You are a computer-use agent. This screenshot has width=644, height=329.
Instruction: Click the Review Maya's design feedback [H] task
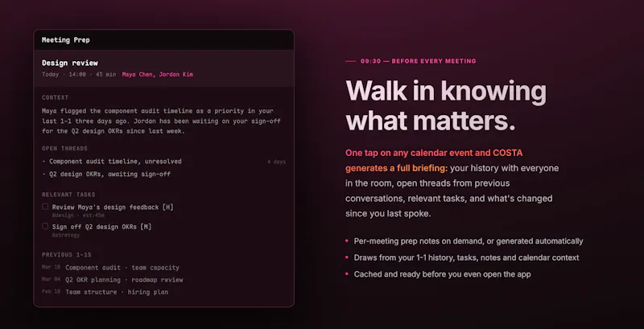(x=113, y=208)
